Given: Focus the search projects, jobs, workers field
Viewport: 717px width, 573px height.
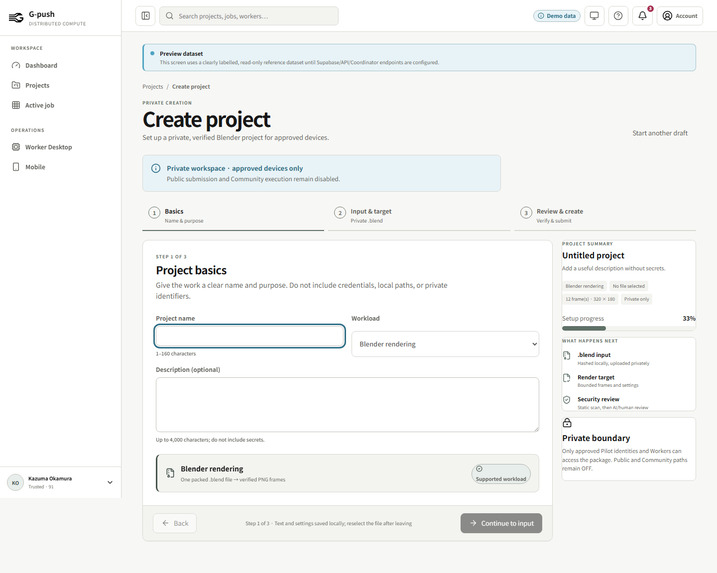Looking at the screenshot, I should (x=249, y=16).
